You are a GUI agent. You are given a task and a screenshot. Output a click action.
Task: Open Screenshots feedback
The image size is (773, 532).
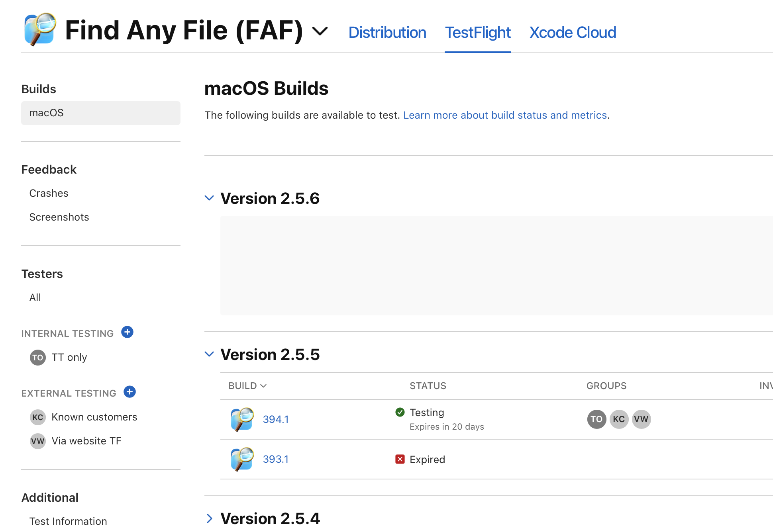(59, 217)
